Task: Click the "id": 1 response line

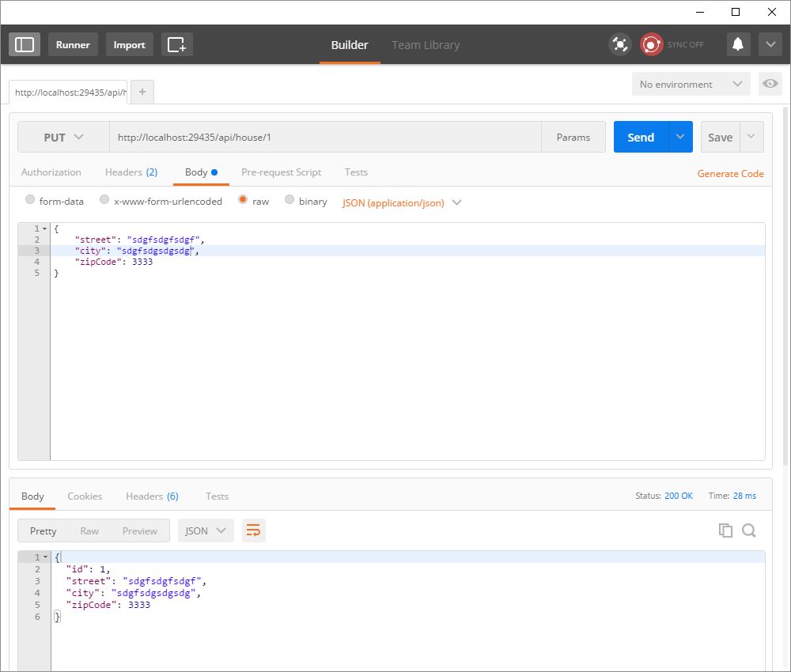Action: coord(88,569)
